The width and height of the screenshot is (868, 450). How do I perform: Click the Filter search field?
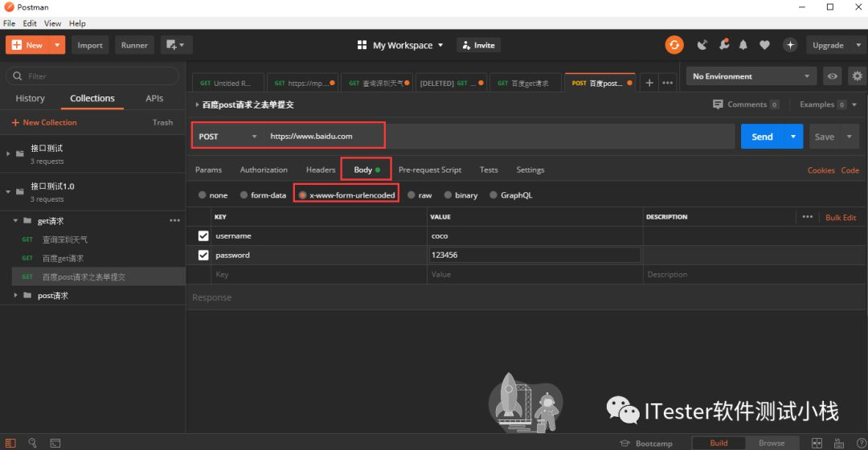(92, 76)
